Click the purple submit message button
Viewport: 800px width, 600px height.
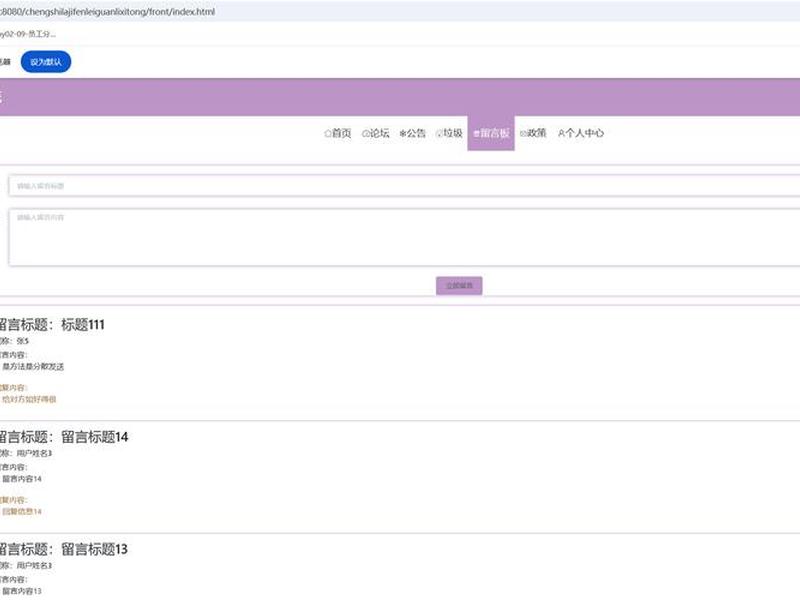point(459,286)
